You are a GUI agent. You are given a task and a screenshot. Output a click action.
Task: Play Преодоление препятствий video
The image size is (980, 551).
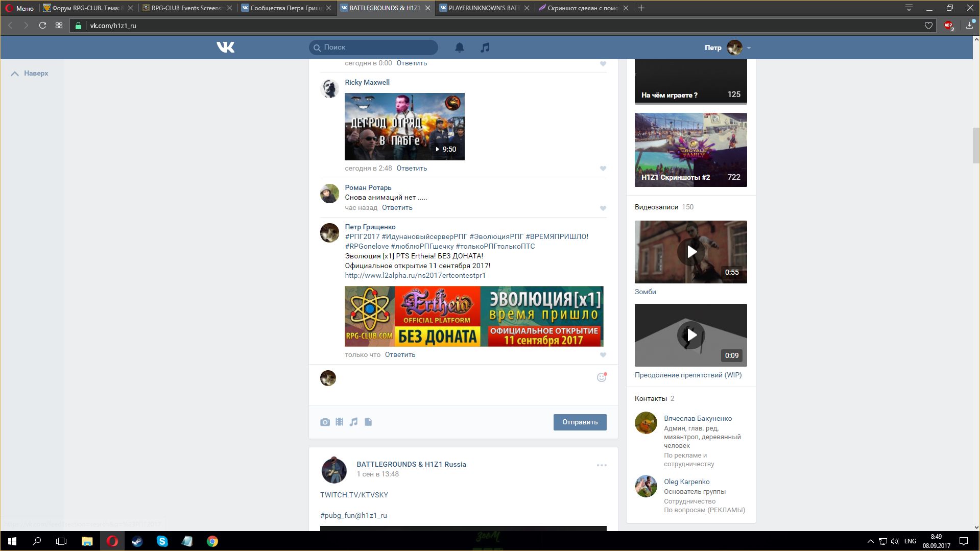[x=690, y=335]
